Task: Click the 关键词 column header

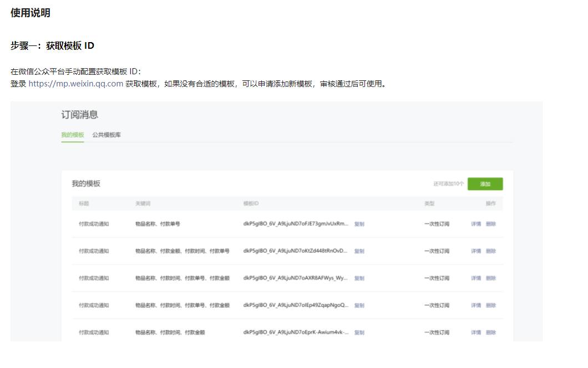Action: (143, 203)
